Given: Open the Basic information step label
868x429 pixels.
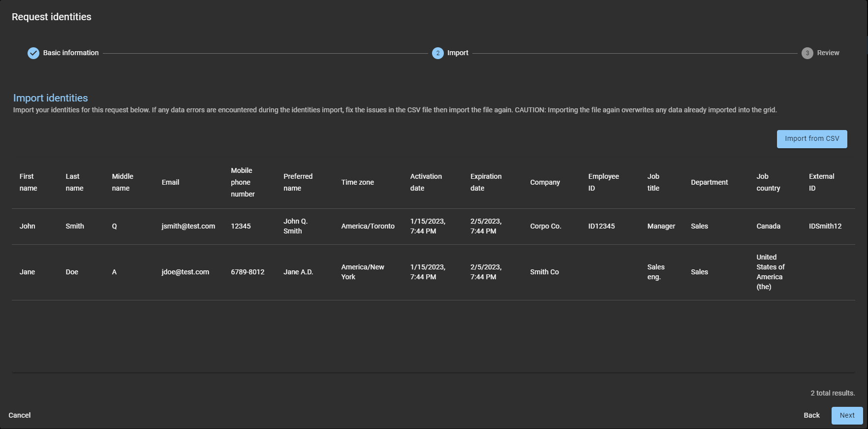Looking at the screenshot, I should coord(71,53).
